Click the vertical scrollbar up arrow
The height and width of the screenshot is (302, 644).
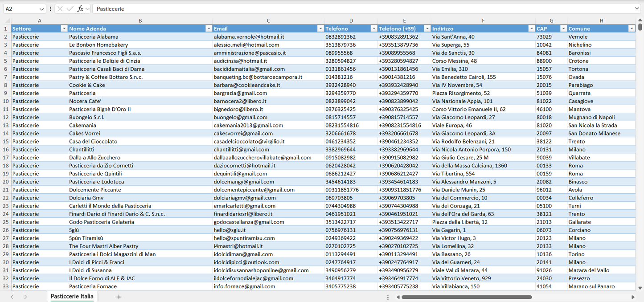coord(640,20)
